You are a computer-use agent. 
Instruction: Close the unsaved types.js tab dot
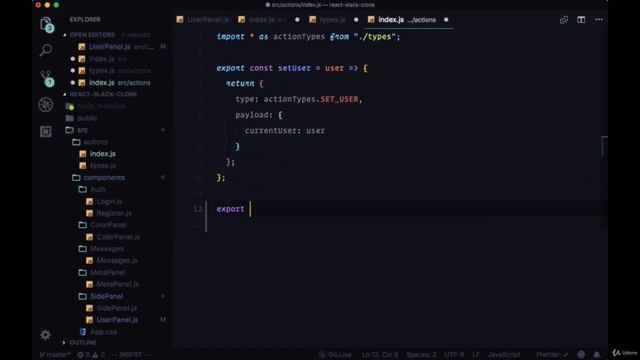click(x=356, y=20)
